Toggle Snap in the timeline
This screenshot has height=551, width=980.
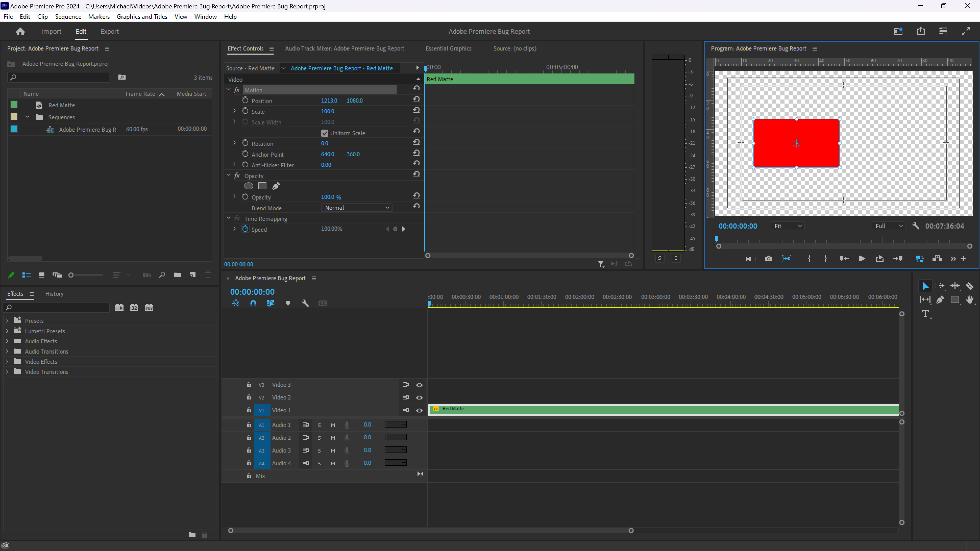pyautogui.click(x=253, y=303)
